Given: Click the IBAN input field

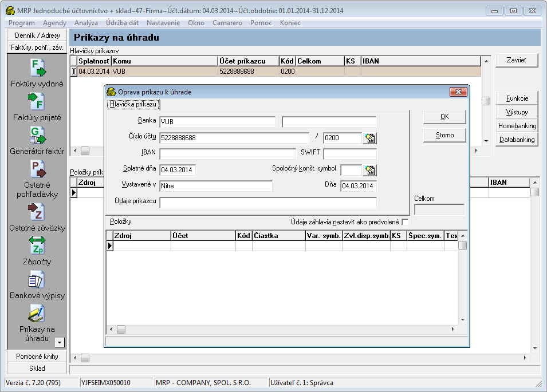Looking at the screenshot, I should pos(227,154).
